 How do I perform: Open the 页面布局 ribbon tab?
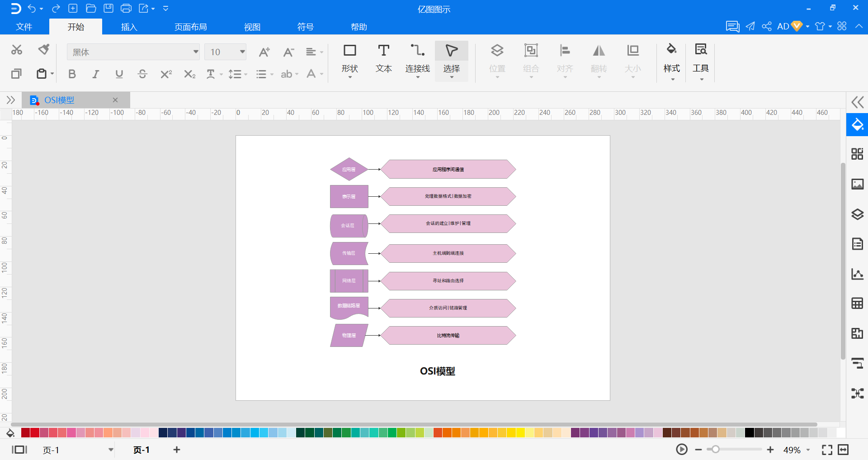click(190, 27)
